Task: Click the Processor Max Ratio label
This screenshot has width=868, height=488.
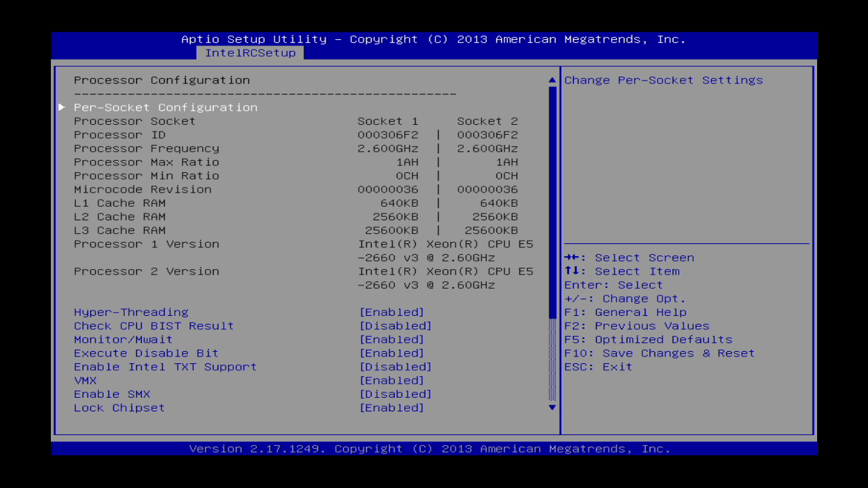Action: pos(146,162)
